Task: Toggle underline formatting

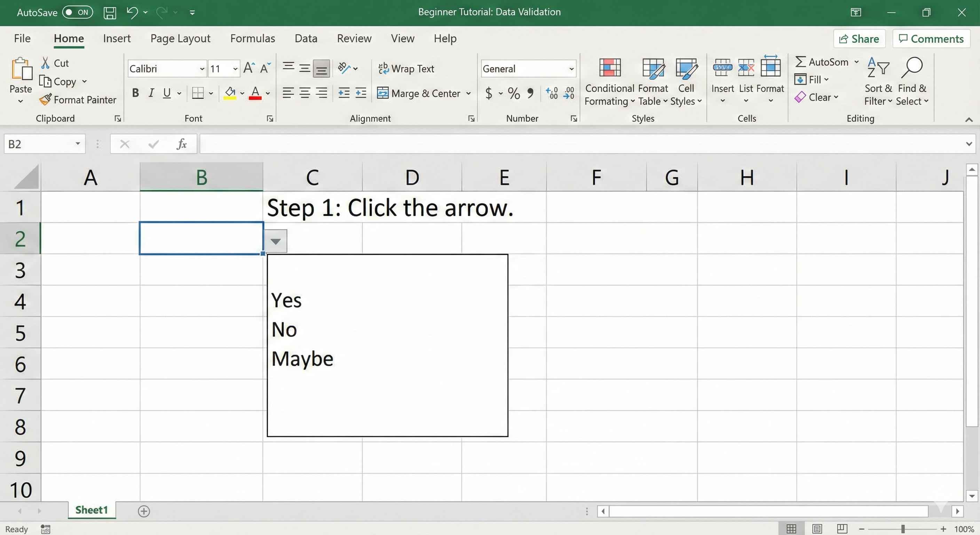Action: coord(167,93)
